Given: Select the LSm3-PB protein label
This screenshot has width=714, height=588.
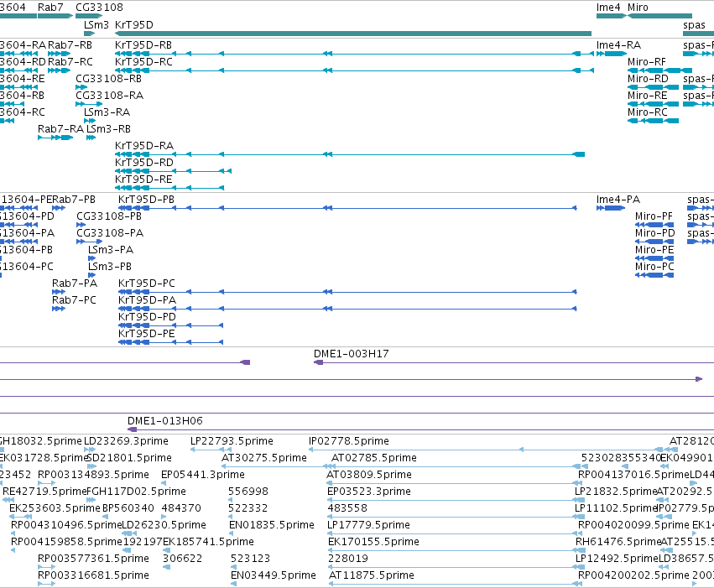Looking at the screenshot, I should [x=110, y=267].
